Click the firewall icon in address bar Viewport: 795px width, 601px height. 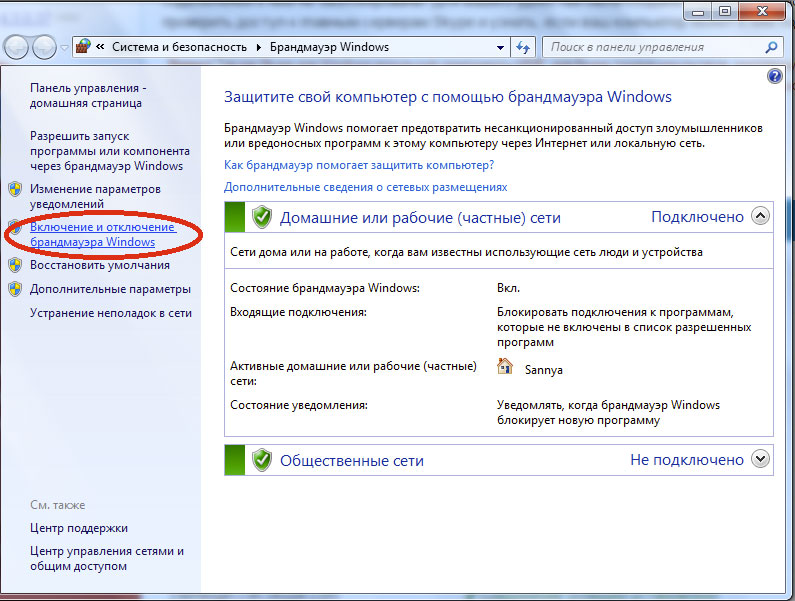[x=83, y=47]
